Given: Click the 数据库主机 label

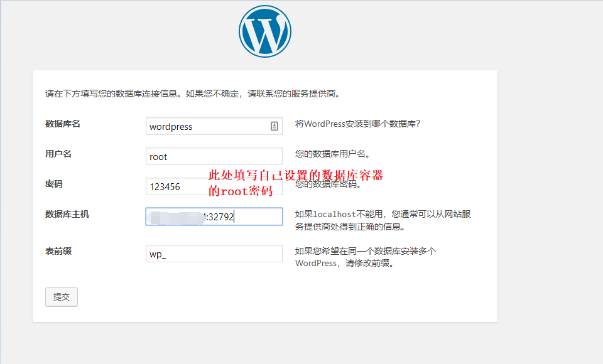Looking at the screenshot, I should pyautogui.click(x=67, y=214).
